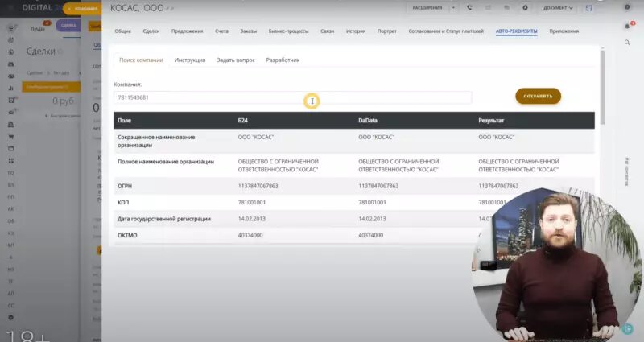This screenshot has width=644, height=342.
Task: Open the Бизнес-процессы tab
Action: pyautogui.click(x=289, y=31)
